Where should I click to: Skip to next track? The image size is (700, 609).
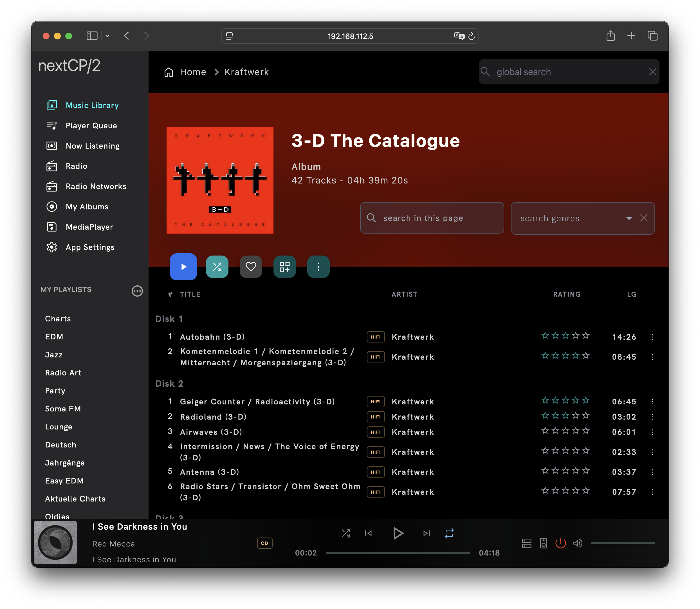point(427,534)
